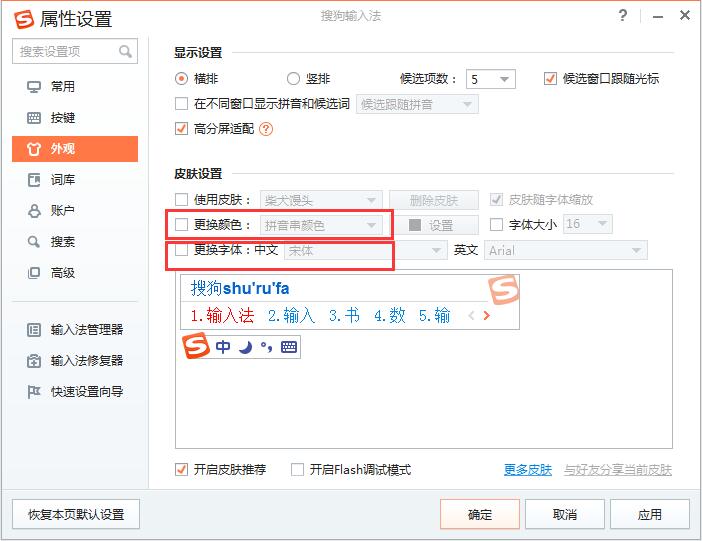
Task: Open the 常用 general settings section
Action: click(75, 86)
